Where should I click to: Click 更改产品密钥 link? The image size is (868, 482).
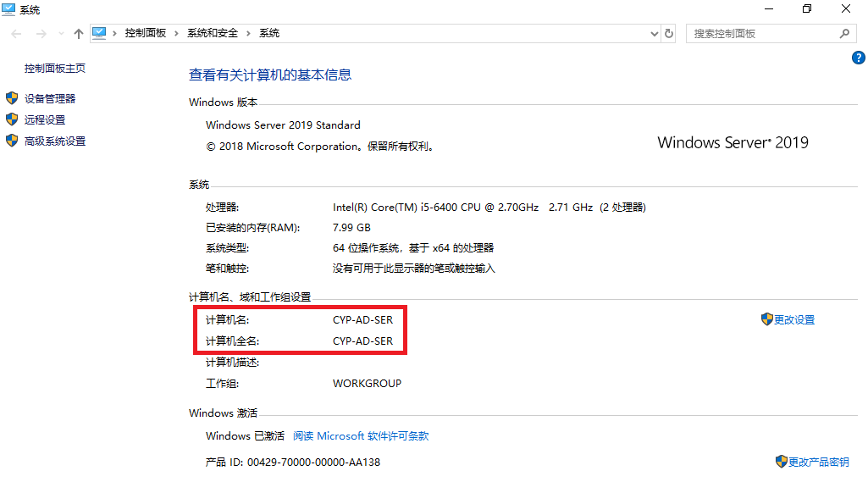point(819,462)
